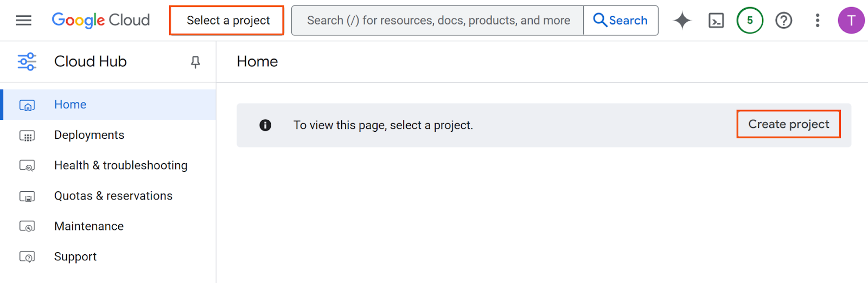The image size is (868, 283).
Task: Click the Create project button
Action: pyautogui.click(x=788, y=124)
